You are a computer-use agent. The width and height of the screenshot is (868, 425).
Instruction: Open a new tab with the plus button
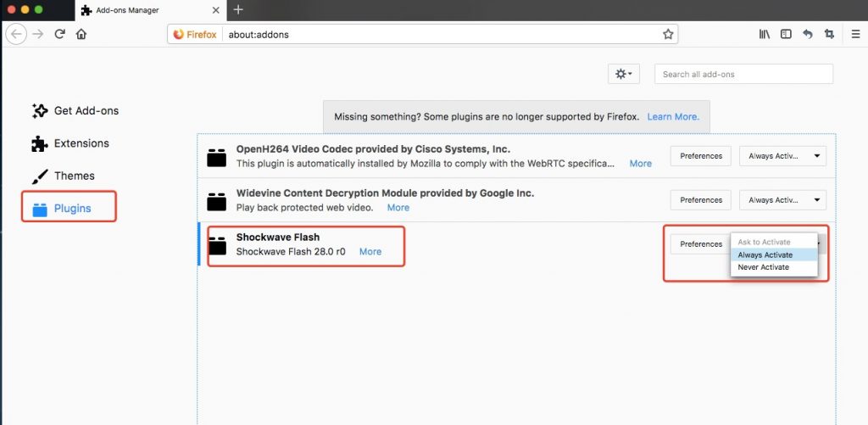238,9
